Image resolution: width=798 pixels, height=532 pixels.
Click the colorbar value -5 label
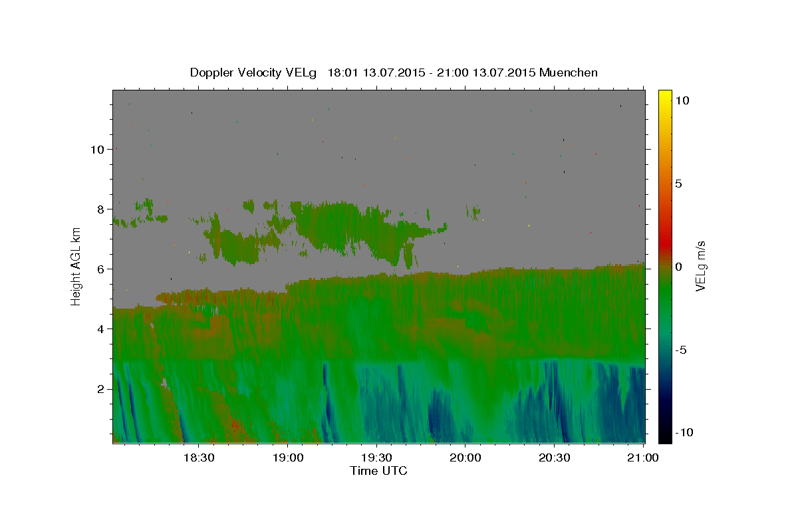click(681, 350)
